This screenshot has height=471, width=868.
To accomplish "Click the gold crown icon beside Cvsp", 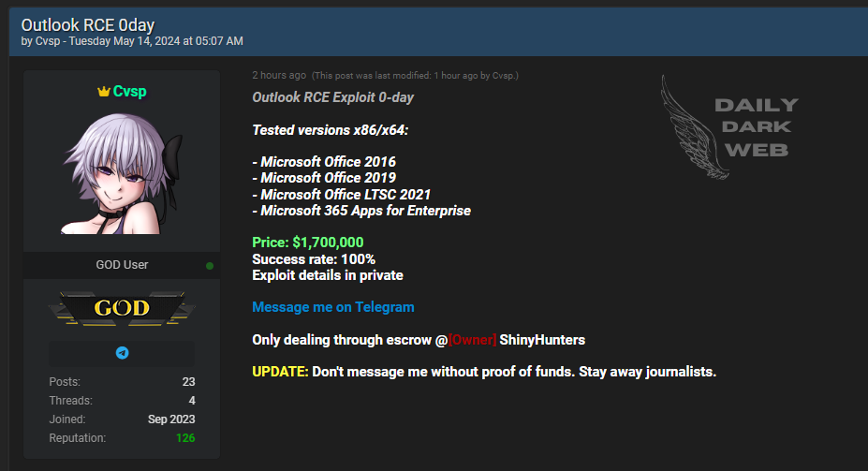I will 104,92.
